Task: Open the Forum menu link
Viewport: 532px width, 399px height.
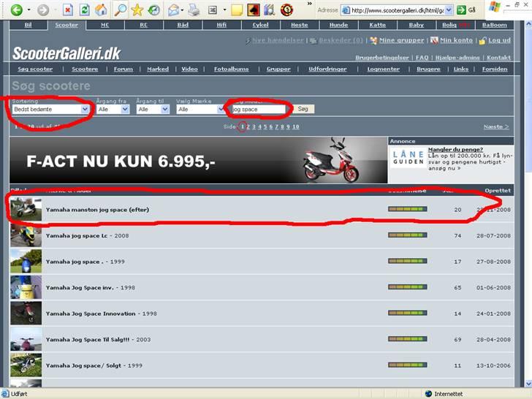Action: [x=123, y=69]
